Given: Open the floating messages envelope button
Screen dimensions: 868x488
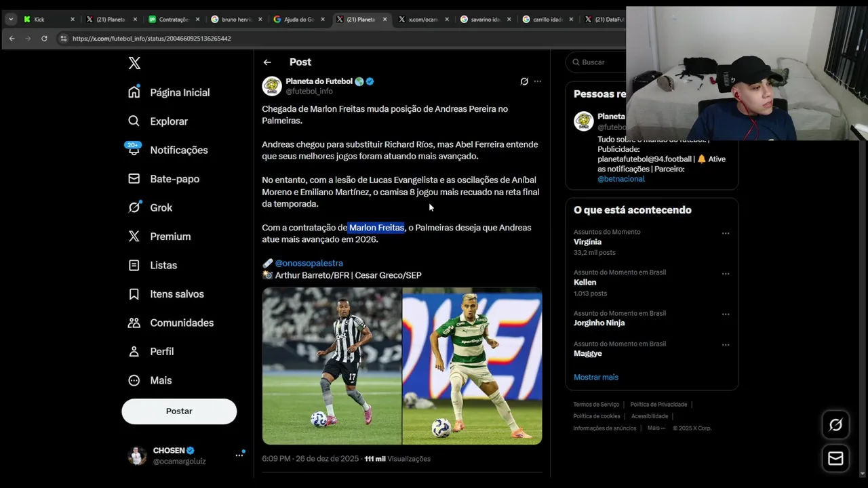Looking at the screenshot, I should tap(835, 459).
